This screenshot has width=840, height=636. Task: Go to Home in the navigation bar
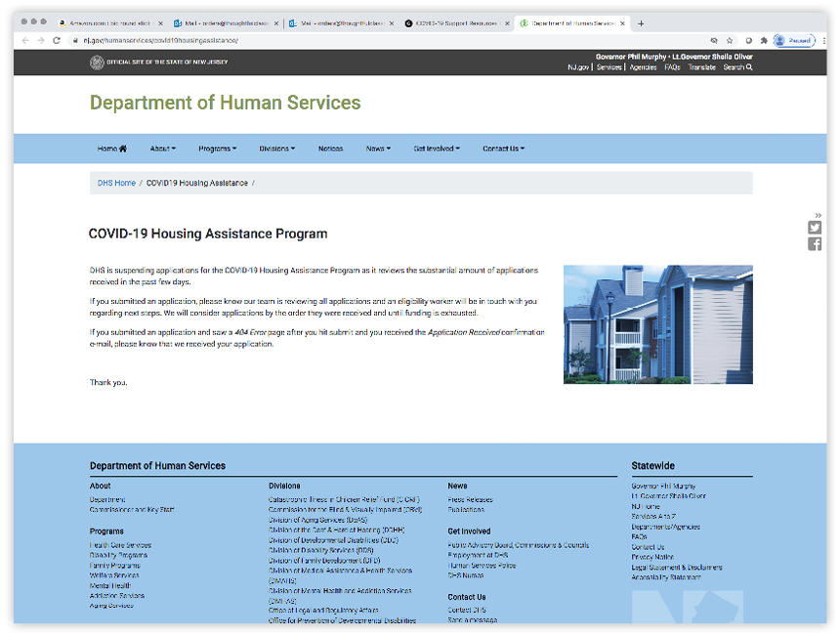click(111, 148)
